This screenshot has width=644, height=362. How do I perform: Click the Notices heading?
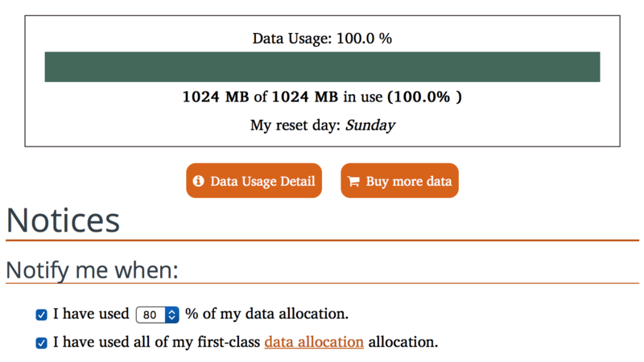click(63, 220)
